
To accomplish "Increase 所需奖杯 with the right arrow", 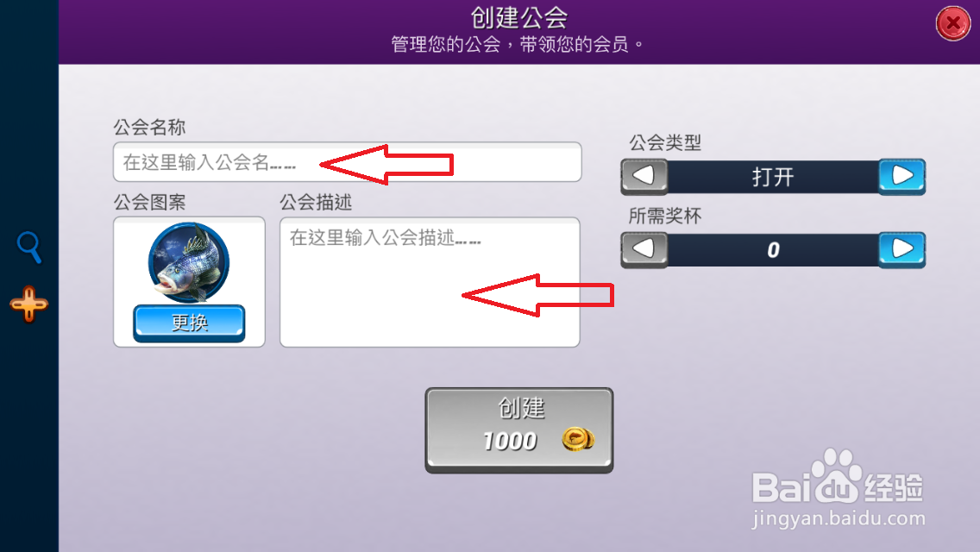I will pyautogui.click(x=901, y=249).
